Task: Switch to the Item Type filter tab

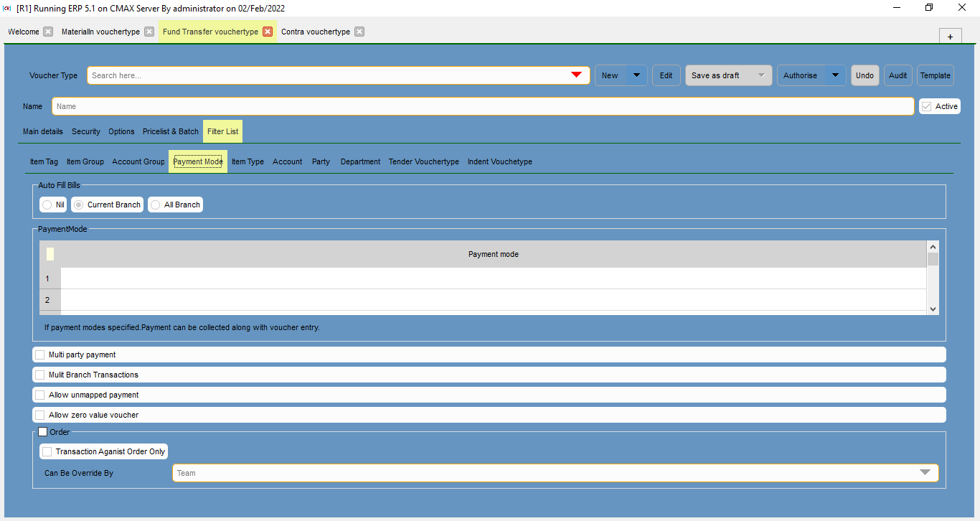Action: 248,161
